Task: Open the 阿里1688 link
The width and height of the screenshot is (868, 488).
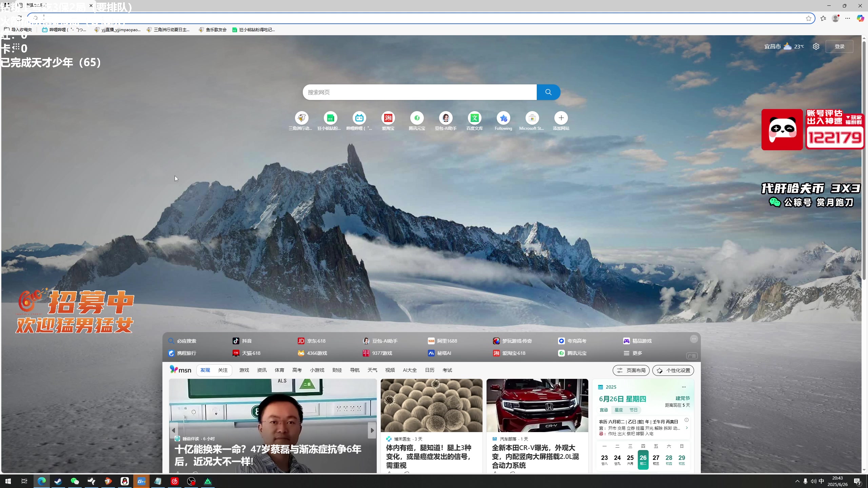Action: (442, 341)
